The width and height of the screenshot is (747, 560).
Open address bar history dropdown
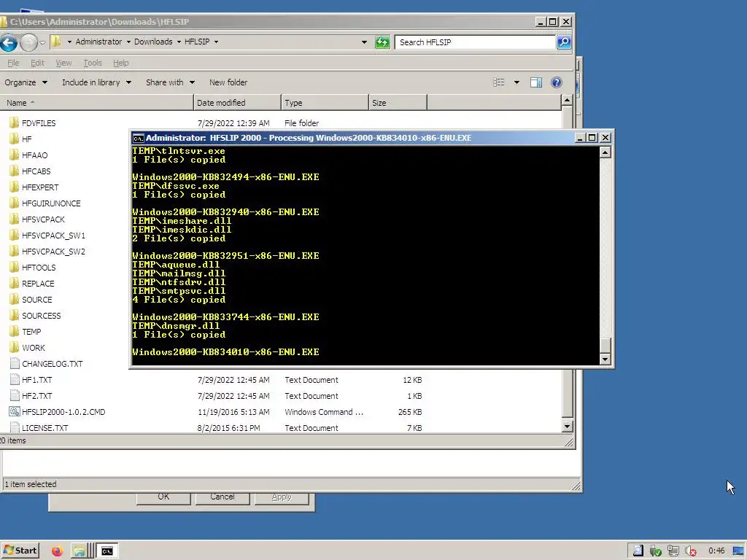[x=364, y=42]
